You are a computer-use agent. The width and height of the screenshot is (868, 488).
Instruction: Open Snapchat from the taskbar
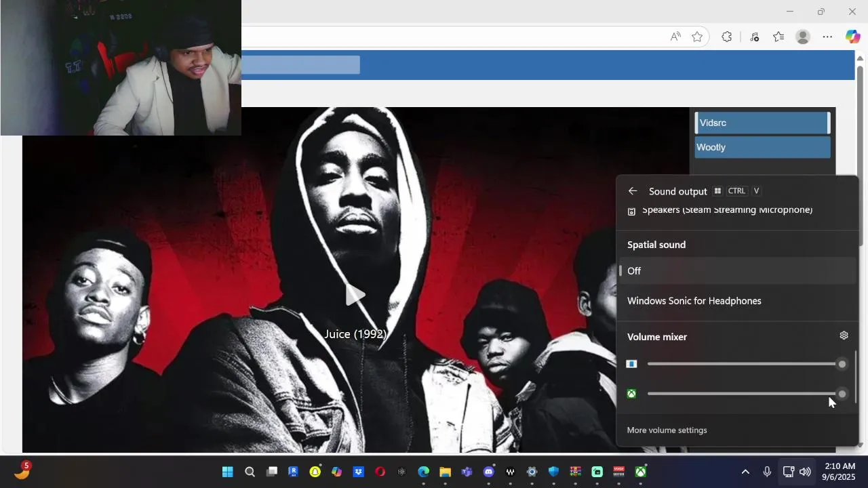pyautogui.click(x=315, y=472)
